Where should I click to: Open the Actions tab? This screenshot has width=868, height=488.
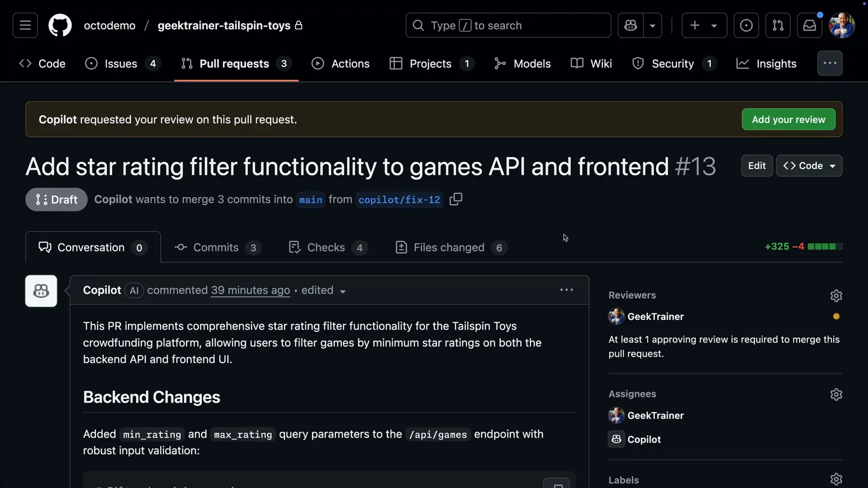341,63
